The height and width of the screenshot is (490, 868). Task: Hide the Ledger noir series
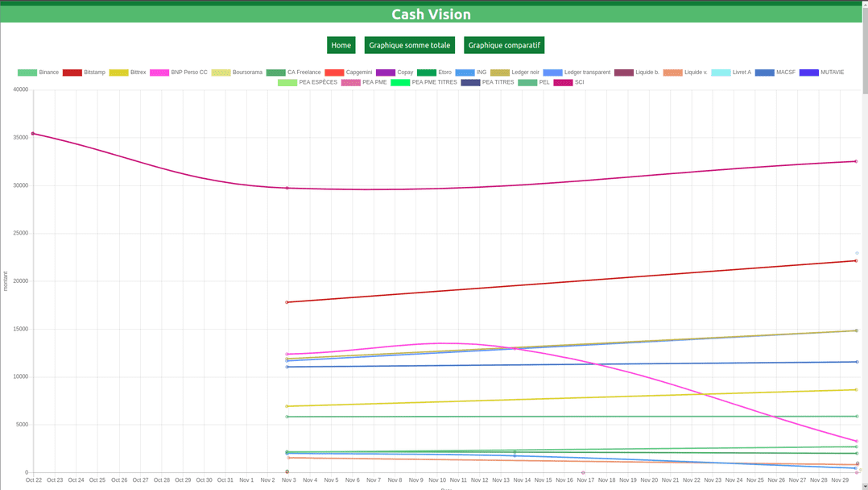[x=515, y=73]
